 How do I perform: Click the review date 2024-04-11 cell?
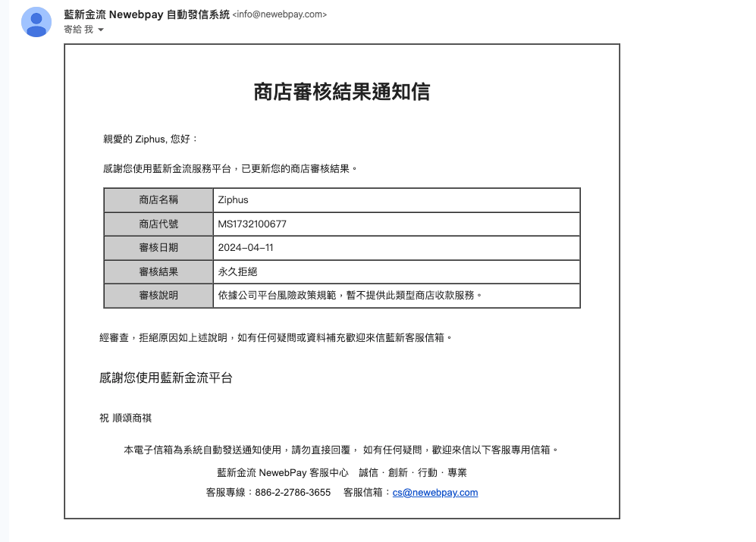tap(245, 248)
